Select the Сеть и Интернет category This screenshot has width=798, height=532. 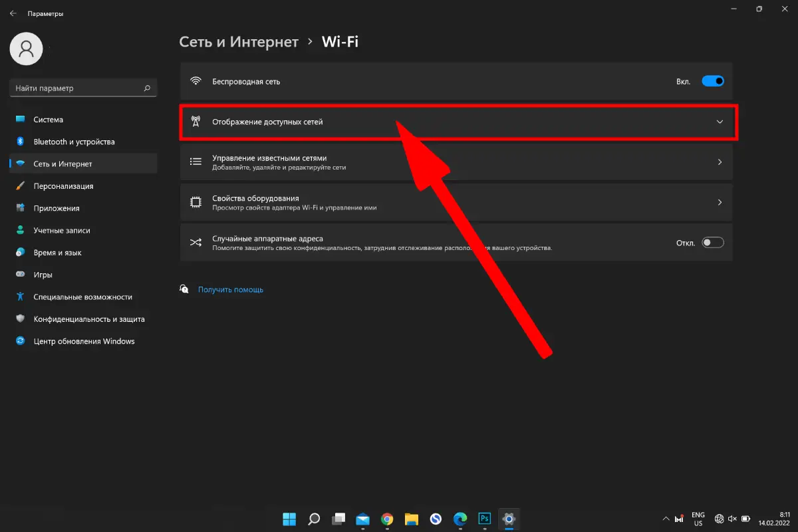[x=83, y=164]
